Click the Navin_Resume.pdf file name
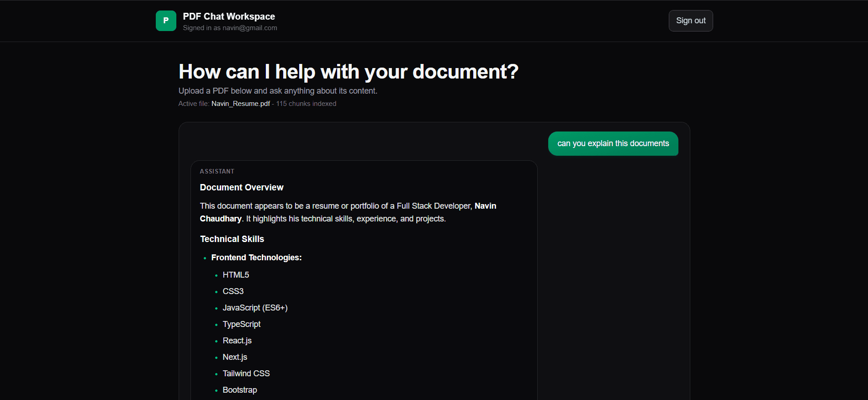Image resolution: width=868 pixels, height=400 pixels. point(240,104)
